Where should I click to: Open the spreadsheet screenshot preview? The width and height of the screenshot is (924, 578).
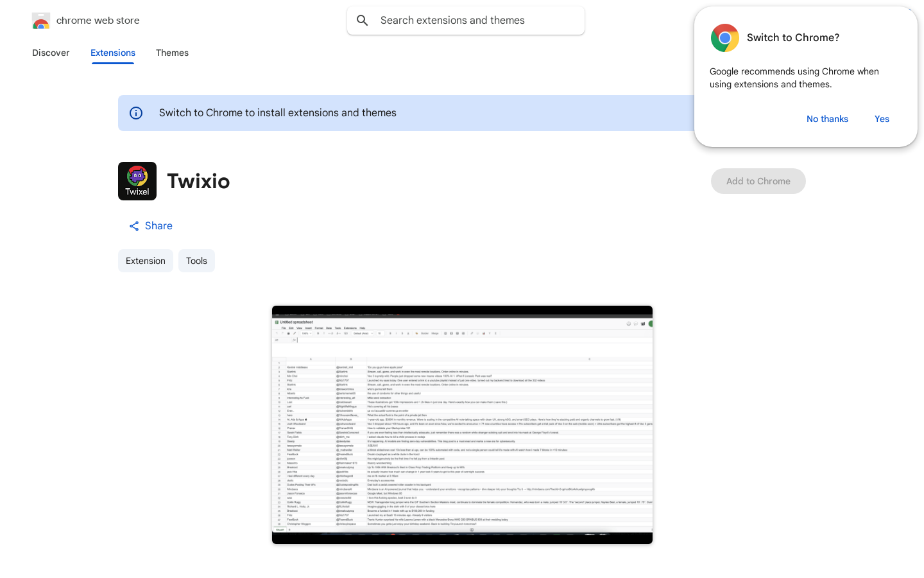(x=462, y=425)
